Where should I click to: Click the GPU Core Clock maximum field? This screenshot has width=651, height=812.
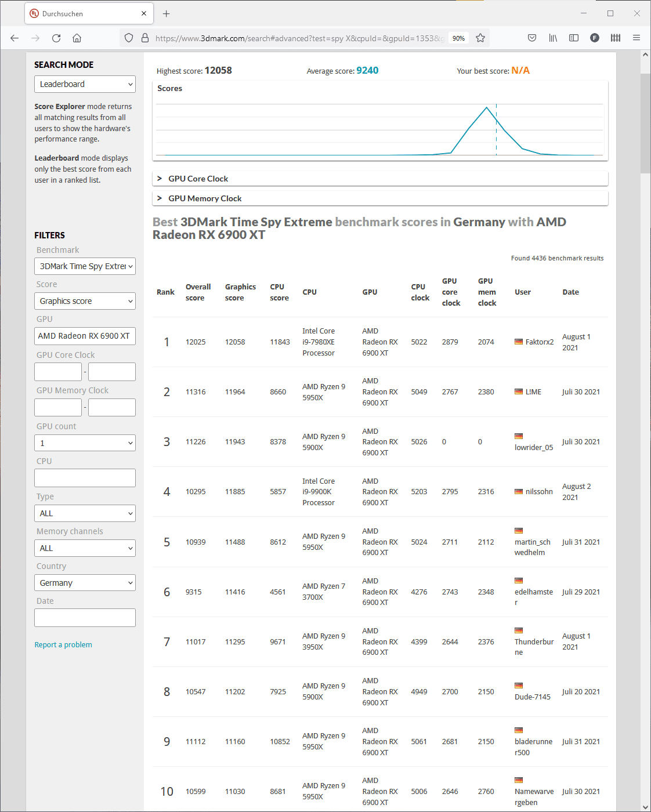112,372
